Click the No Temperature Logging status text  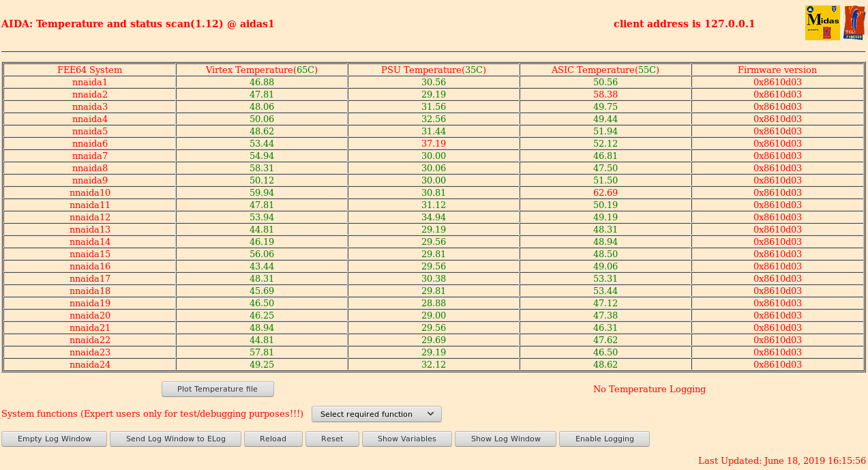point(649,389)
